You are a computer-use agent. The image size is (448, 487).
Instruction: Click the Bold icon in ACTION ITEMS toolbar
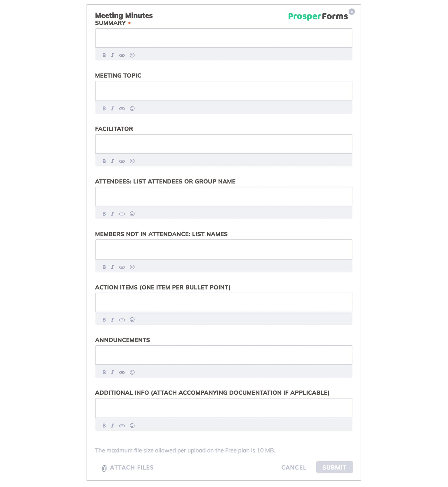point(104,319)
